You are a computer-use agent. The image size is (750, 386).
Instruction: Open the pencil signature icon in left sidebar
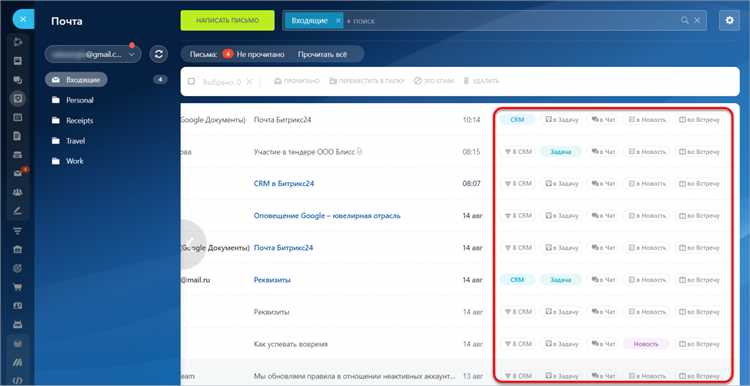tap(18, 211)
